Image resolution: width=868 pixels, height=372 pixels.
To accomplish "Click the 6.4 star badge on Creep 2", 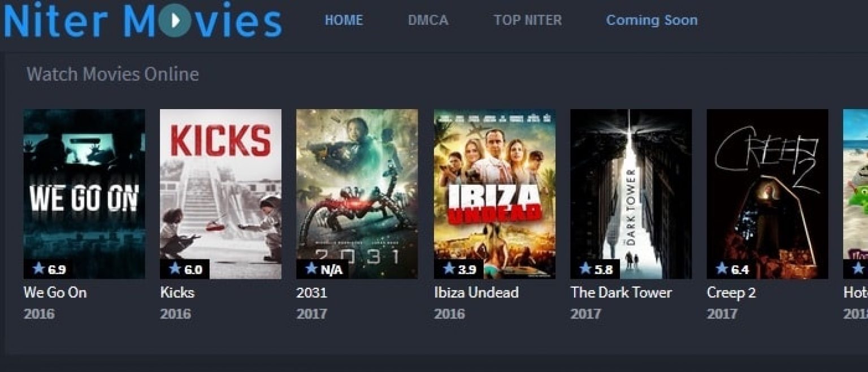I will (x=732, y=269).
